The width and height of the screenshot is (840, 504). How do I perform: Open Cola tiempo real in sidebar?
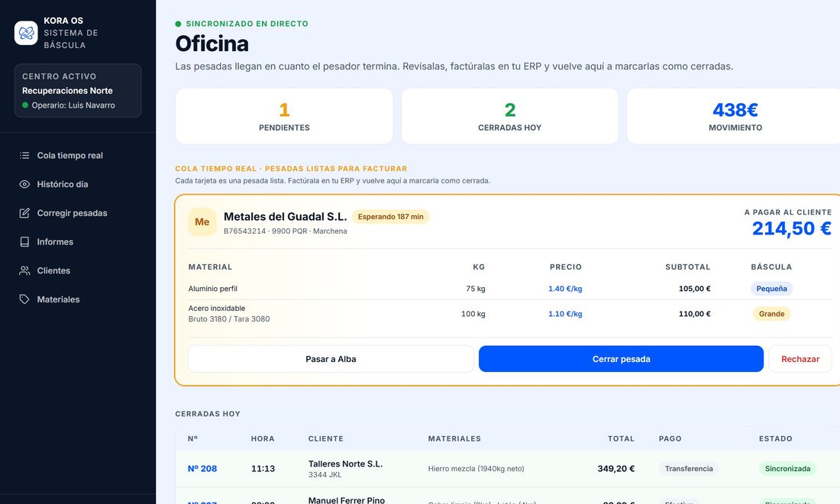point(78,155)
